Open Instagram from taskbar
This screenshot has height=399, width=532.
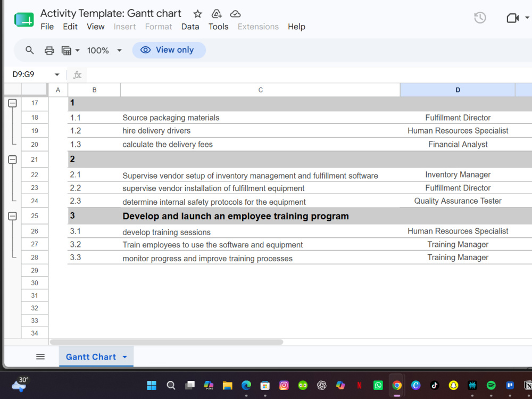click(284, 385)
